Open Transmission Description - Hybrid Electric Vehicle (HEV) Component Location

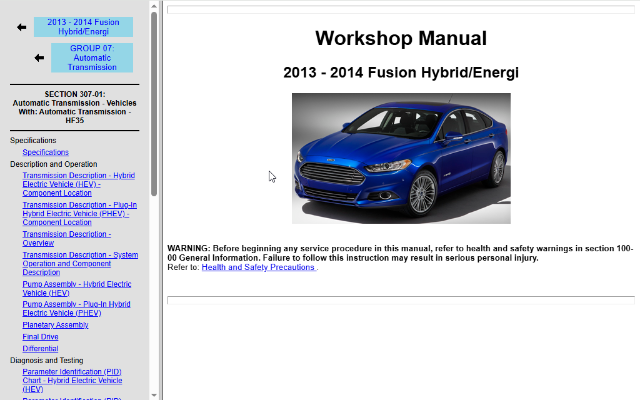(78, 184)
